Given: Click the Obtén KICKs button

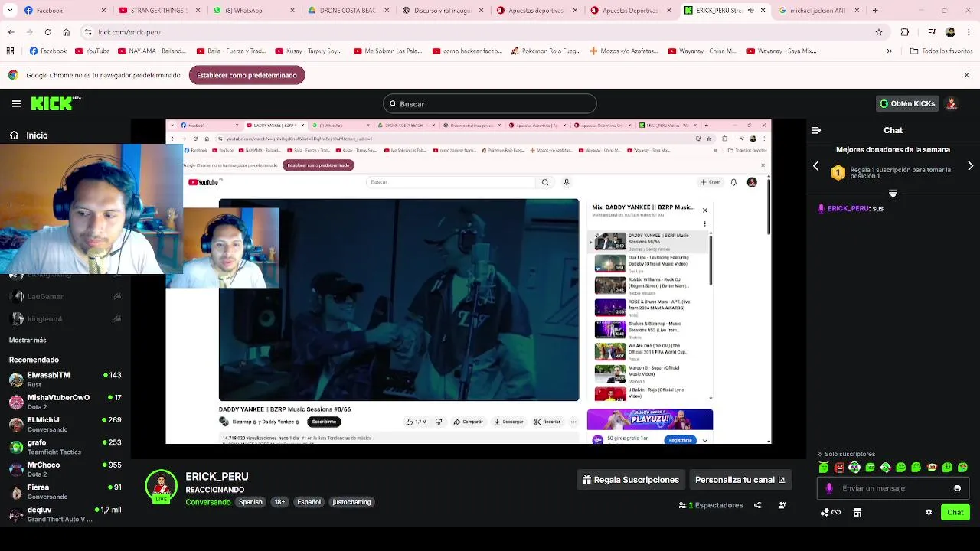Looking at the screenshot, I should point(907,103).
